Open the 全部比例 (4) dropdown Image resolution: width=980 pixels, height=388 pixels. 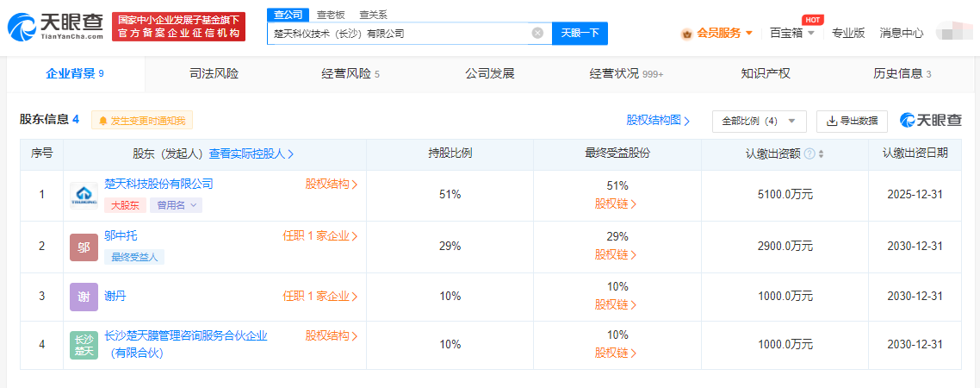(x=759, y=121)
